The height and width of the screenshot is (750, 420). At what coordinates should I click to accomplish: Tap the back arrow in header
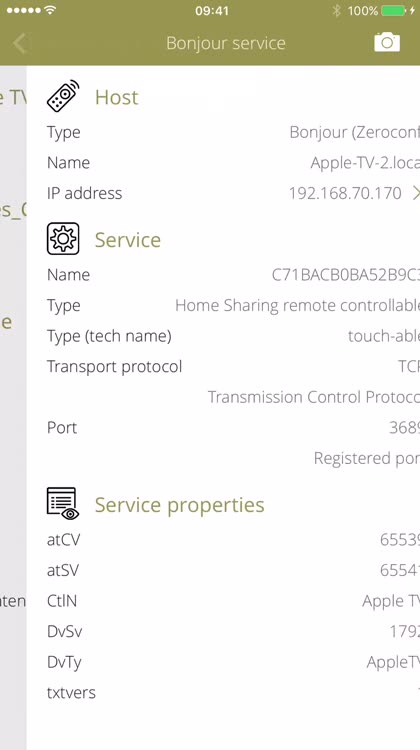pos(19,43)
